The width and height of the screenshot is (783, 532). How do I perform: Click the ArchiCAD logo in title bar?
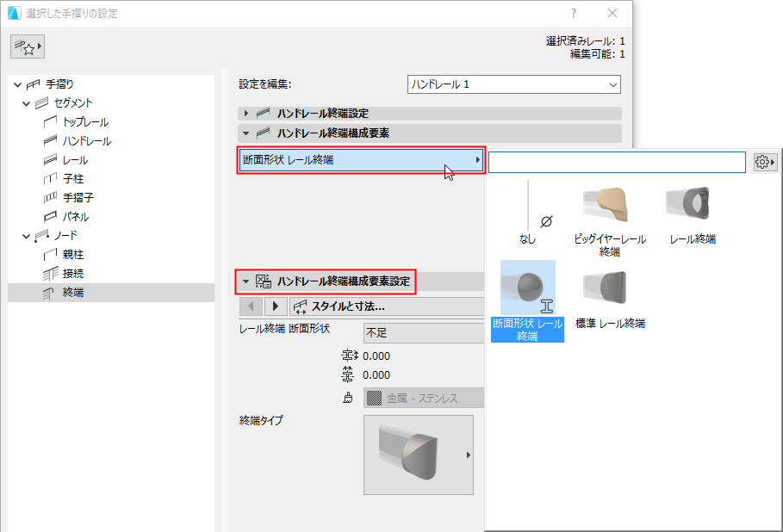(14, 13)
